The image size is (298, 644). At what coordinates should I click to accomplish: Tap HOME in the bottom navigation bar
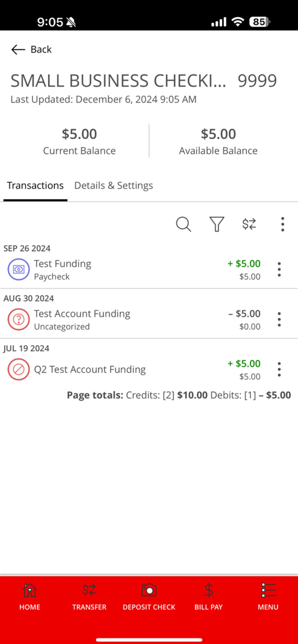pos(30,597)
